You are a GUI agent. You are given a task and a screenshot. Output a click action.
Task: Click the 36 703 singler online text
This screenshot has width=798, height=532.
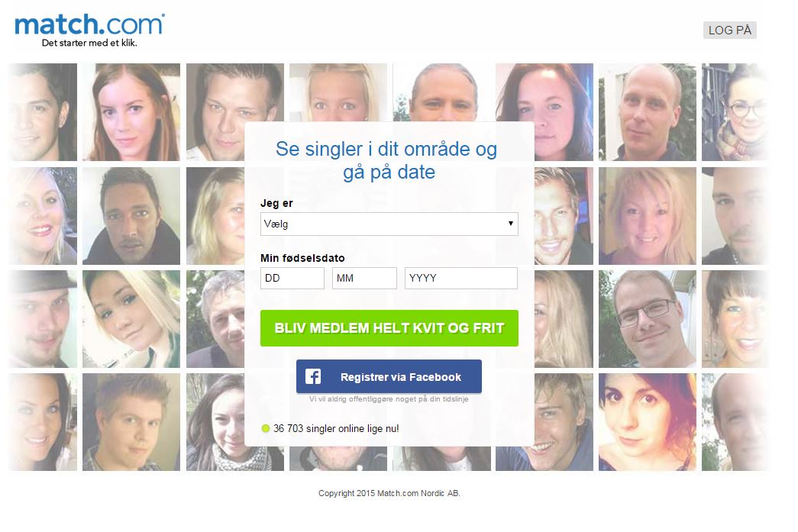pos(336,428)
